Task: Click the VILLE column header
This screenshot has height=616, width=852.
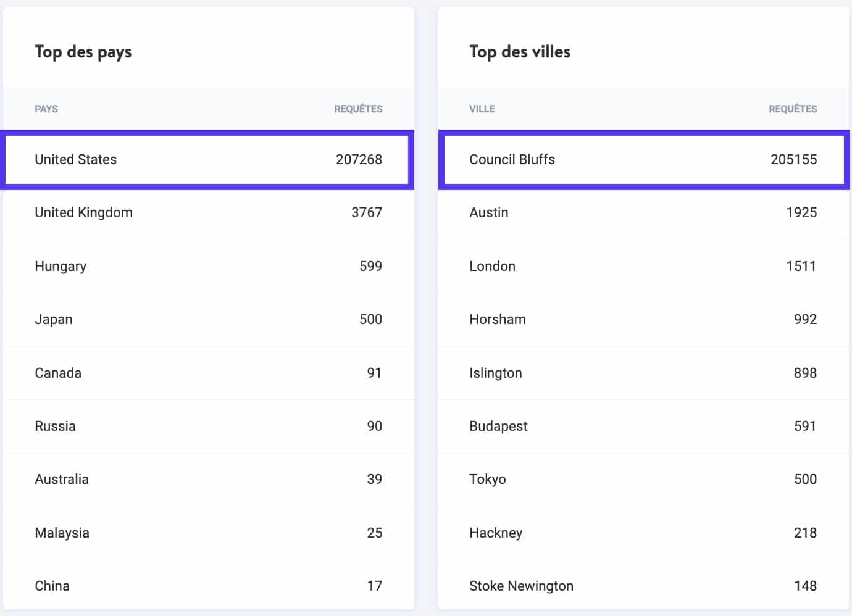Action: (x=482, y=109)
